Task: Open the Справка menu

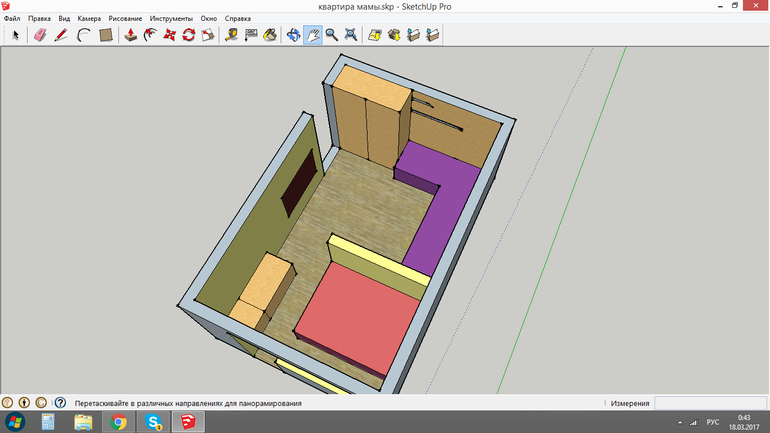Action: tap(238, 19)
